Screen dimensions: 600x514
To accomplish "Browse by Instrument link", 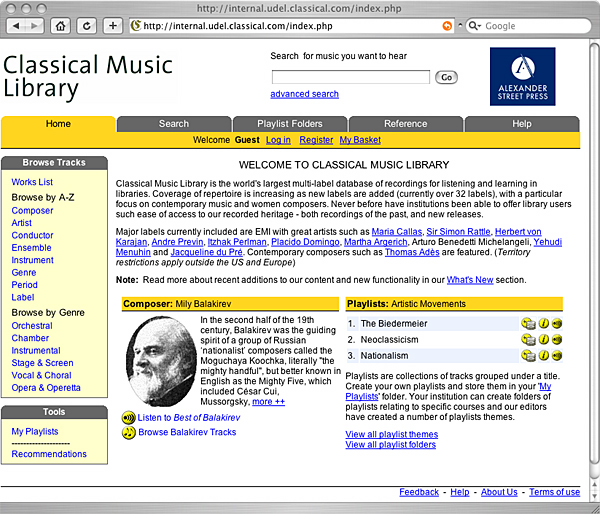I will point(33,260).
